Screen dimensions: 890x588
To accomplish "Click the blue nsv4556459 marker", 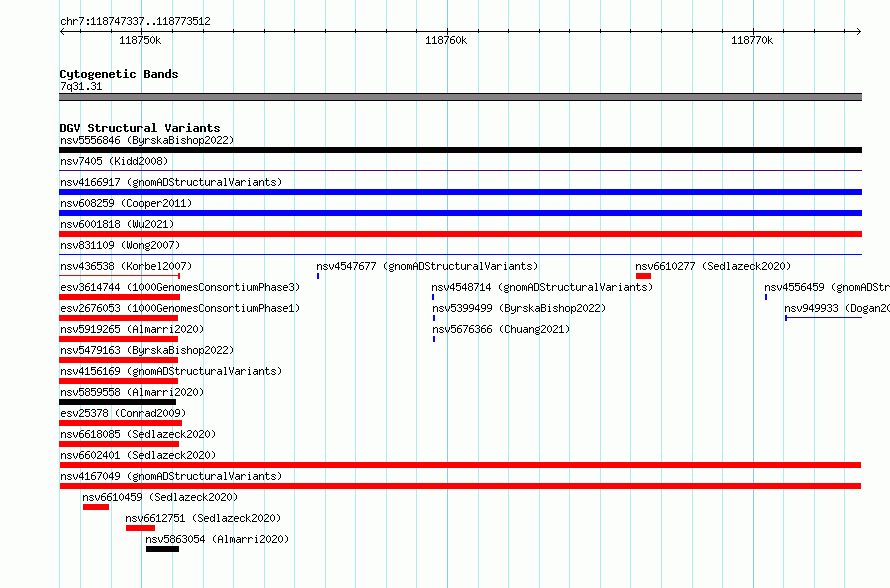I will 766,297.
